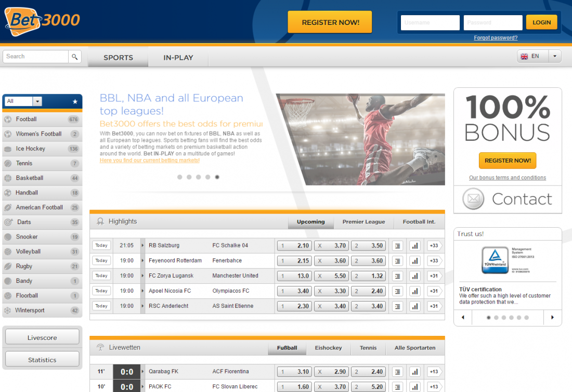Switch to the Premier League highlights tab
The height and width of the screenshot is (392, 572).
pyautogui.click(x=363, y=221)
